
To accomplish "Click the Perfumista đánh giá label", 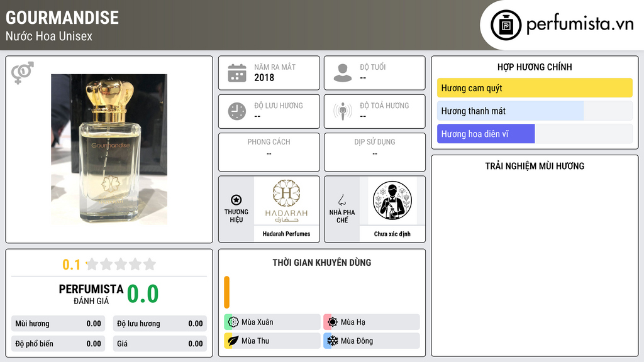I will 91,294.
